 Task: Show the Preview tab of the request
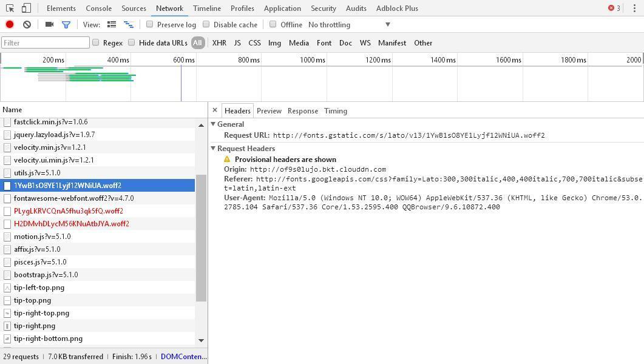pyautogui.click(x=269, y=111)
